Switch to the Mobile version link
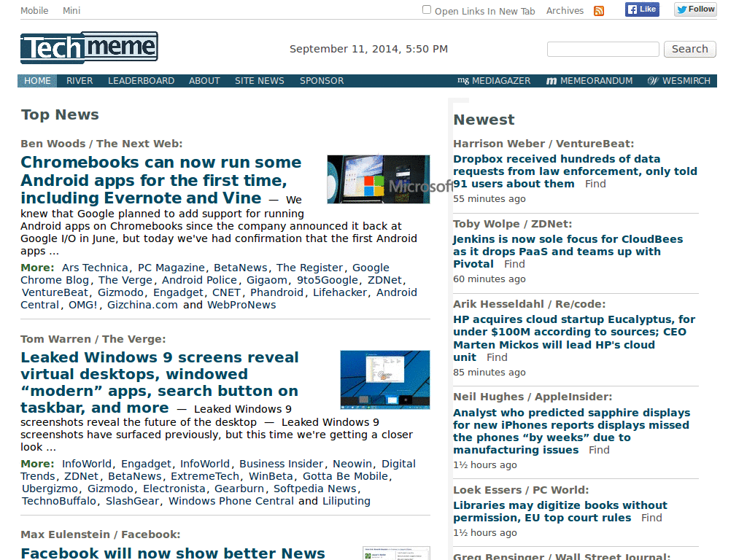This screenshot has height=560, width=747. pyautogui.click(x=34, y=10)
